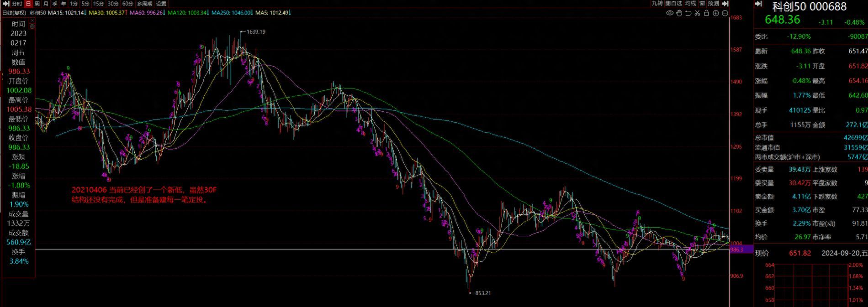Click the 日线(复权) adjustment label
The width and height of the screenshot is (868, 307).
[14, 13]
